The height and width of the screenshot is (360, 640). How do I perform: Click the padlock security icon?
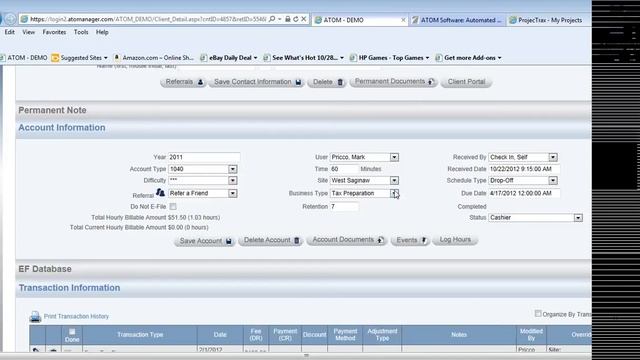pos(288,19)
